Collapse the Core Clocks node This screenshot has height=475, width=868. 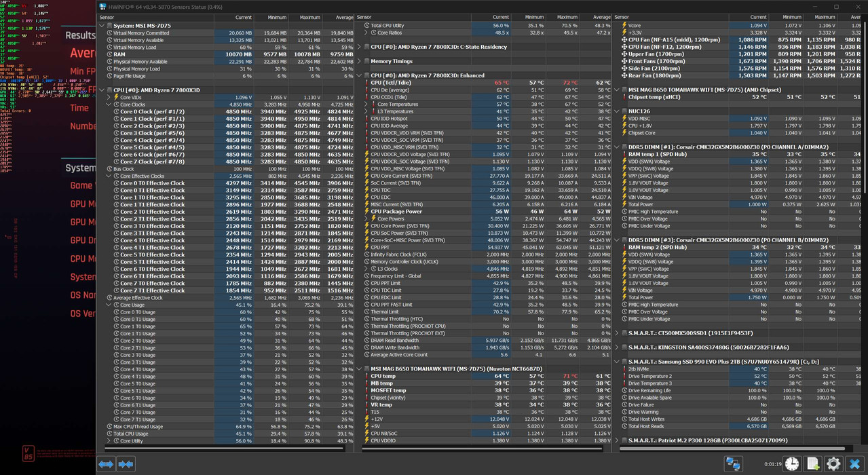coord(109,104)
